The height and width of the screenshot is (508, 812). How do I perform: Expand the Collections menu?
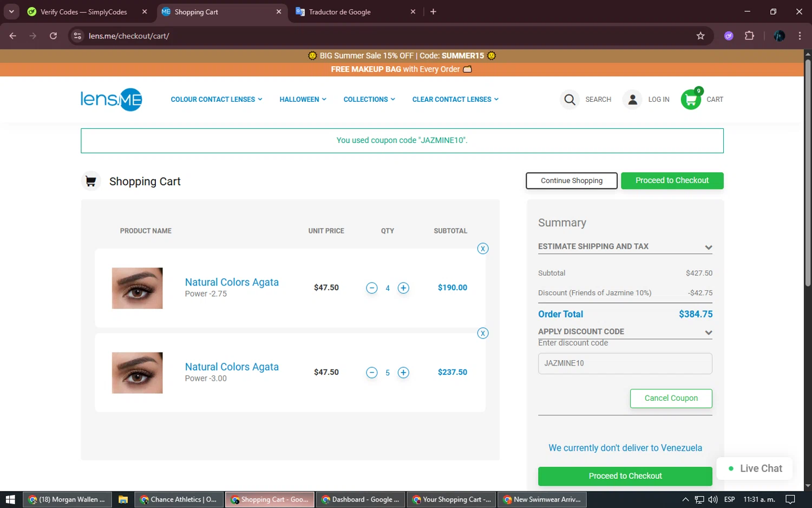coord(369,100)
